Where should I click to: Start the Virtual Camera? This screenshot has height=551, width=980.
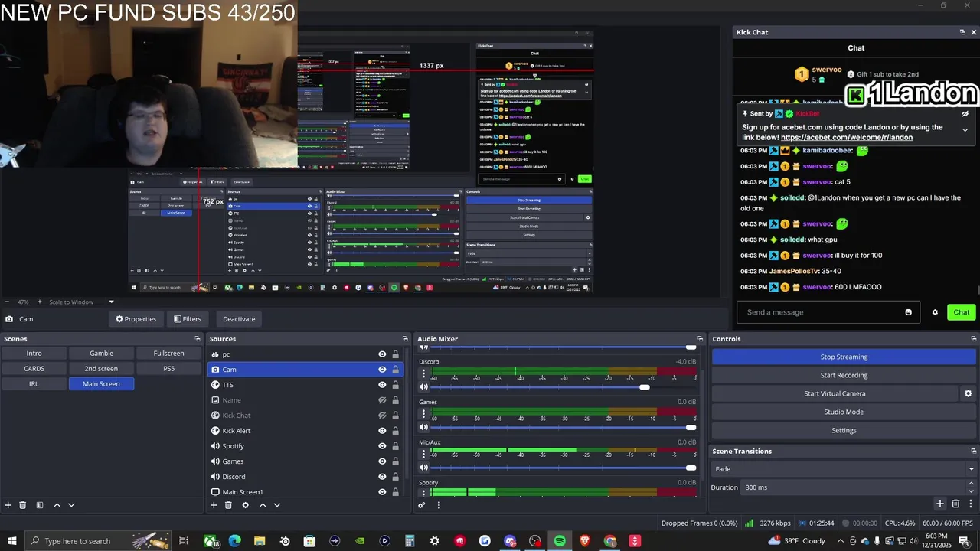pos(835,393)
